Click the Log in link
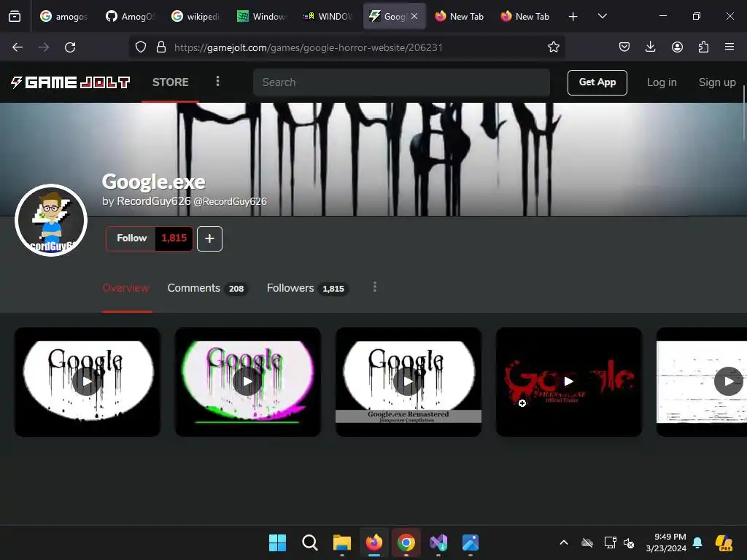The height and width of the screenshot is (560, 747). 661,82
